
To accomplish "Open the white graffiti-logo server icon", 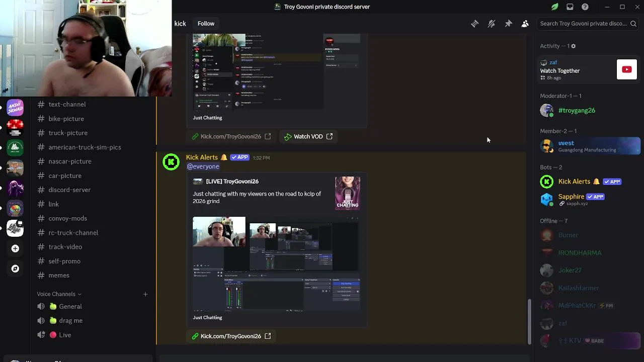I will (x=15, y=228).
